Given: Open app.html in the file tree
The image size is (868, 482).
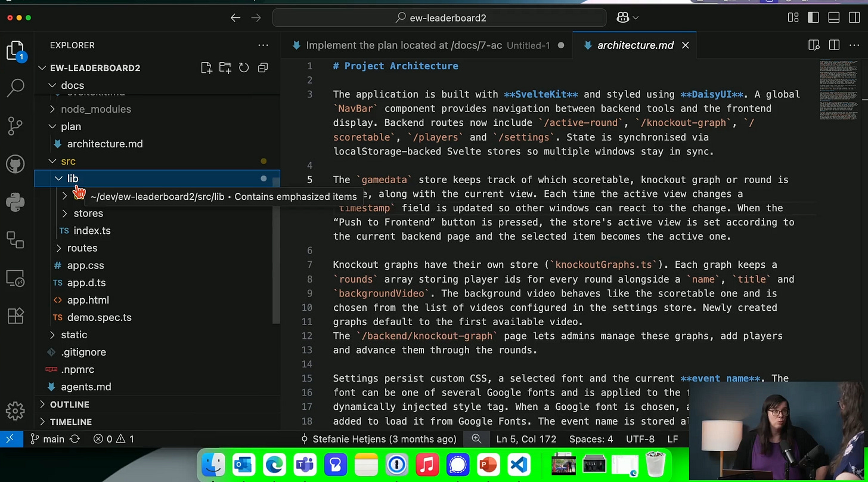Looking at the screenshot, I should (88, 300).
